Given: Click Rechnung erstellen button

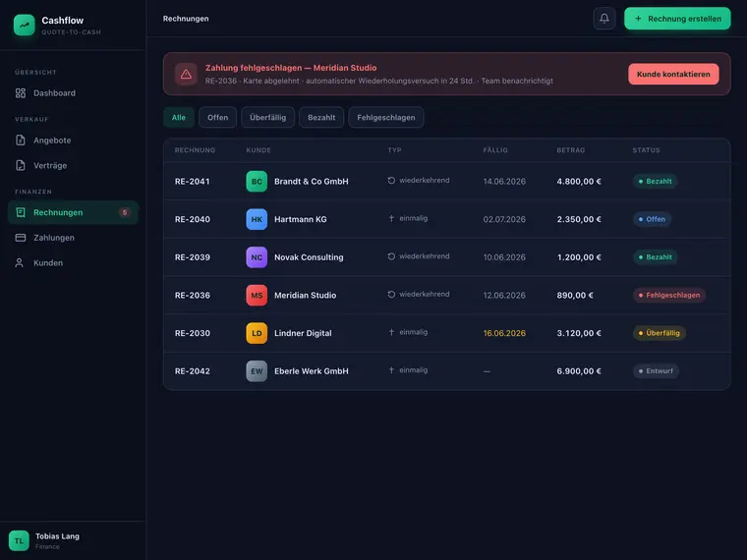Looking at the screenshot, I should [677, 19].
